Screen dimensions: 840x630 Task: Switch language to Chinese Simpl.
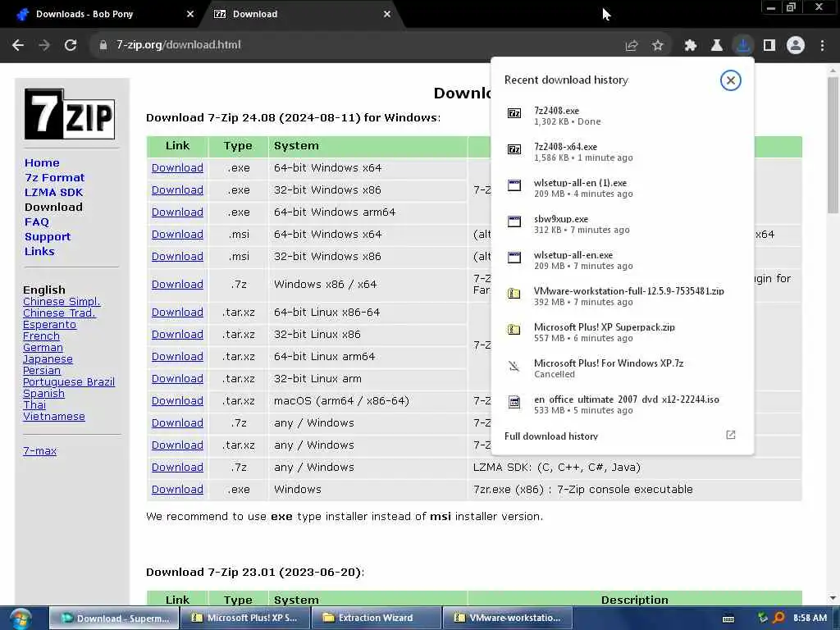tap(62, 302)
